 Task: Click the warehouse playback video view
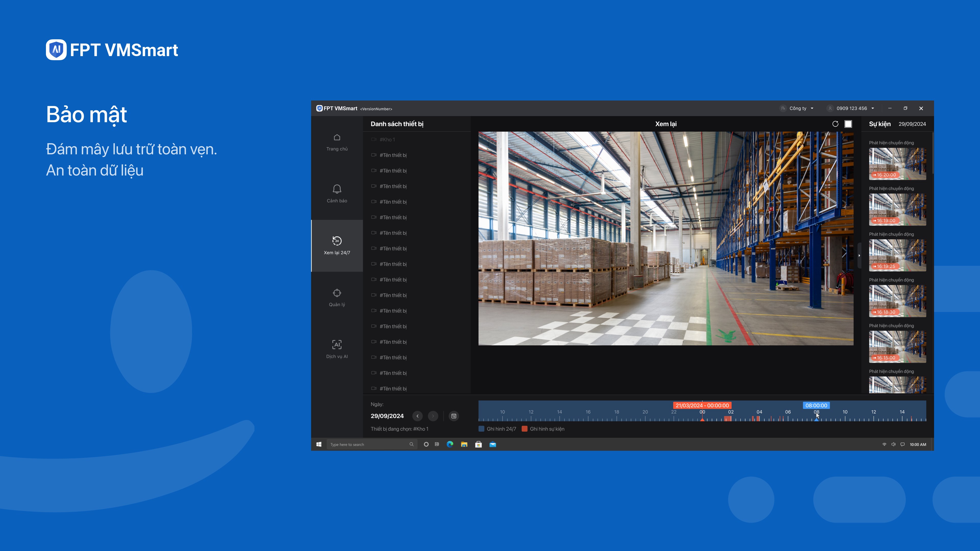[x=666, y=239]
